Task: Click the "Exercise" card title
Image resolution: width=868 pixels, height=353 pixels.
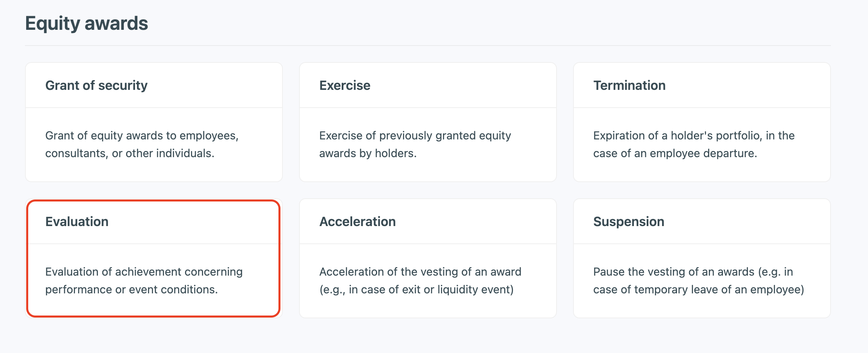Action: pyautogui.click(x=345, y=85)
